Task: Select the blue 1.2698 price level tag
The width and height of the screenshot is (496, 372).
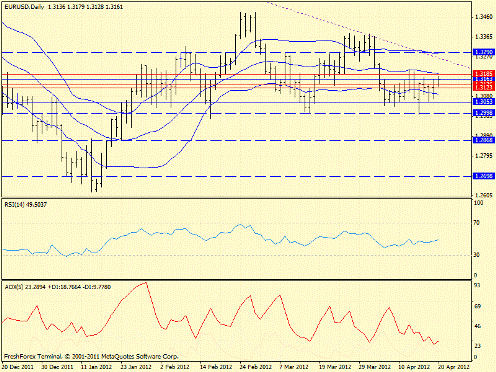Action: pyautogui.click(x=484, y=176)
